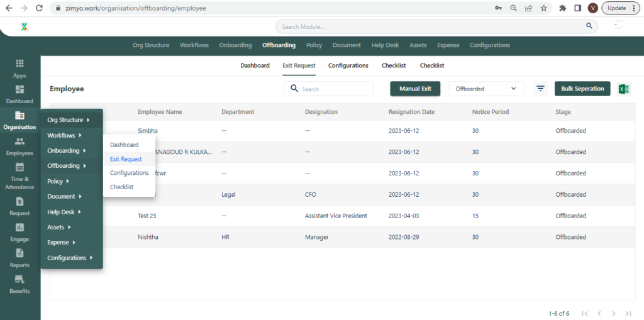Image resolution: width=644 pixels, height=320 pixels.
Task: Open the saved passwords key icon
Action: (498, 8)
